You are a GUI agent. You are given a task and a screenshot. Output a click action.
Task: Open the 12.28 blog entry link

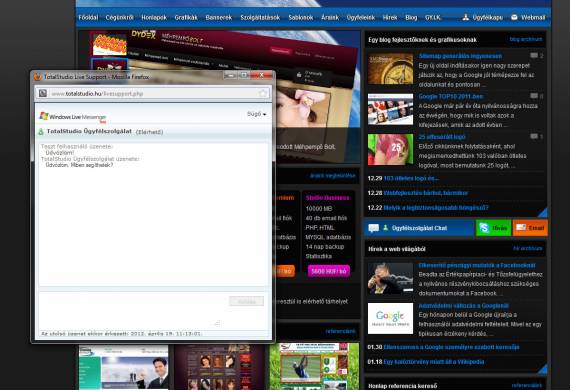425,193
